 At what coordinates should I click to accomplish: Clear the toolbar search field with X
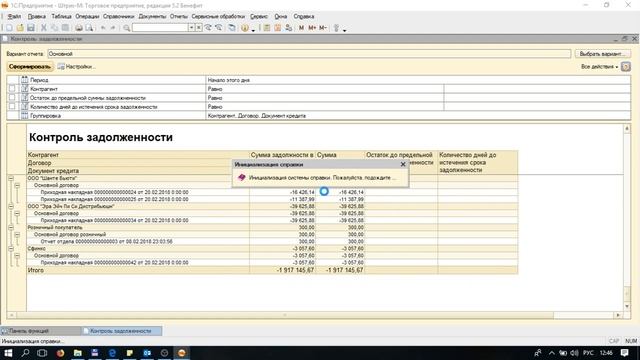point(198,28)
